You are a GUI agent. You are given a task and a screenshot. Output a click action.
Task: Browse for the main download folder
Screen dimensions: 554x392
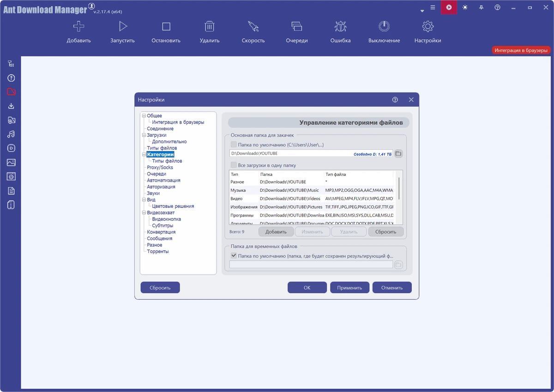[x=398, y=153]
